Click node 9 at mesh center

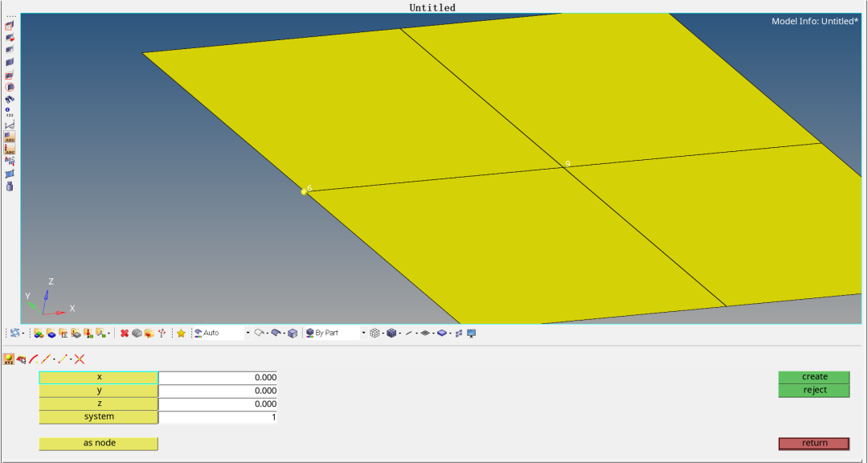pyautogui.click(x=564, y=167)
